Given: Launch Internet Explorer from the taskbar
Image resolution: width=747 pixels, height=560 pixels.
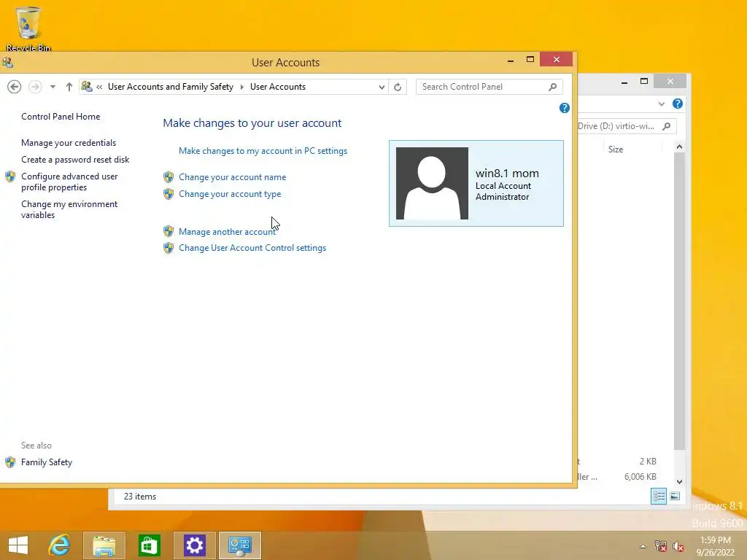Looking at the screenshot, I should (x=60, y=545).
